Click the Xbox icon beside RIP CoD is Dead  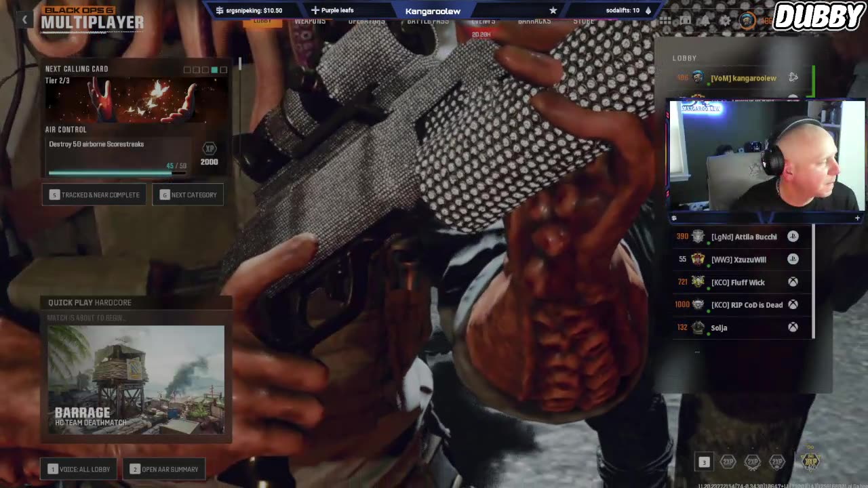[793, 304]
